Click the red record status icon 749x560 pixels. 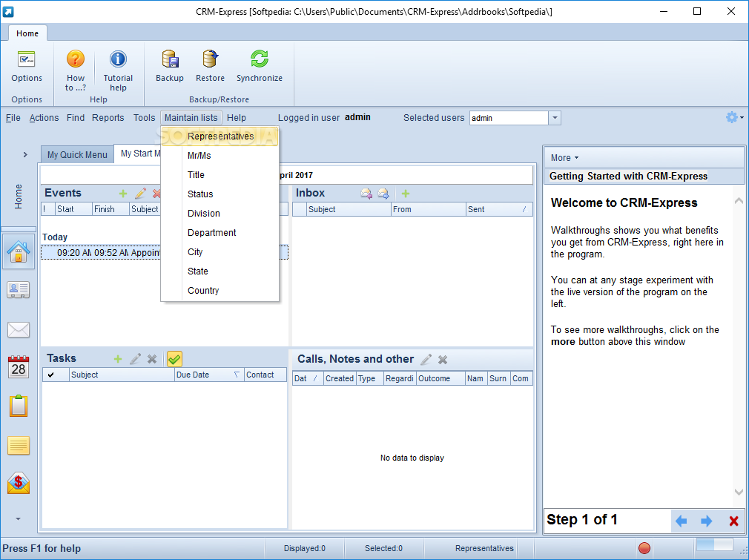point(644,548)
